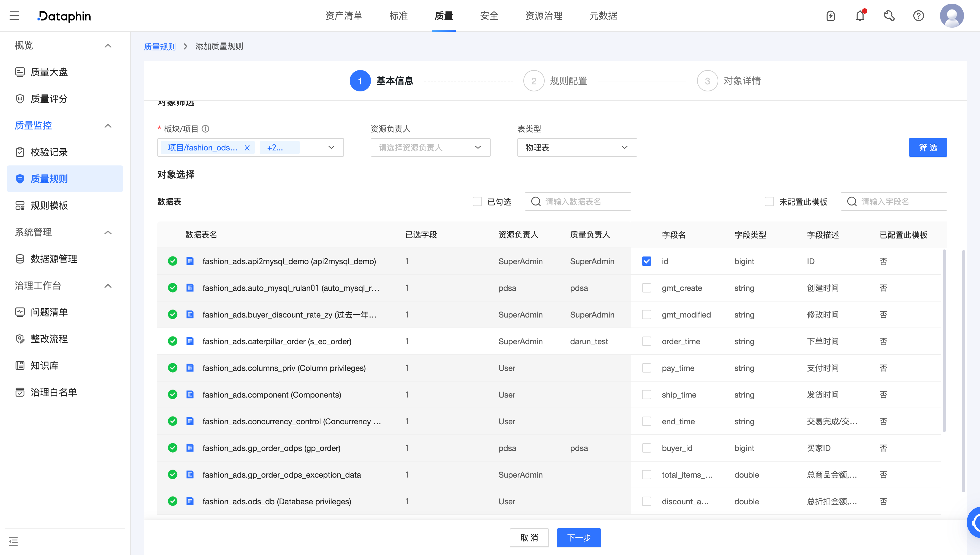The width and height of the screenshot is (980, 555).
Task: Check the gmt_create field checkbox
Action: [646, 288]
